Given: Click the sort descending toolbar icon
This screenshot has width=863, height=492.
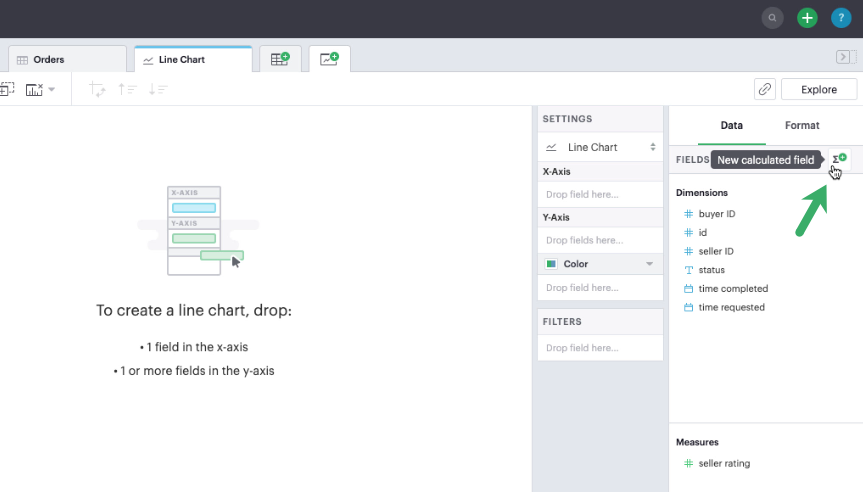Looking at the screenshot, I should 158,89.
